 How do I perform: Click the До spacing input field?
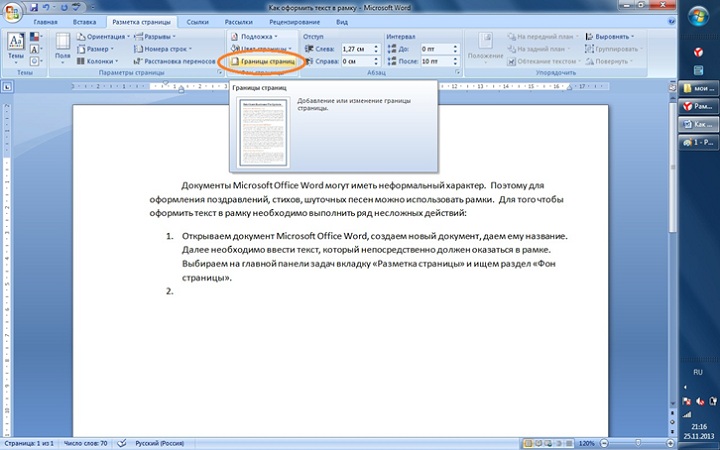click(437, 49)
